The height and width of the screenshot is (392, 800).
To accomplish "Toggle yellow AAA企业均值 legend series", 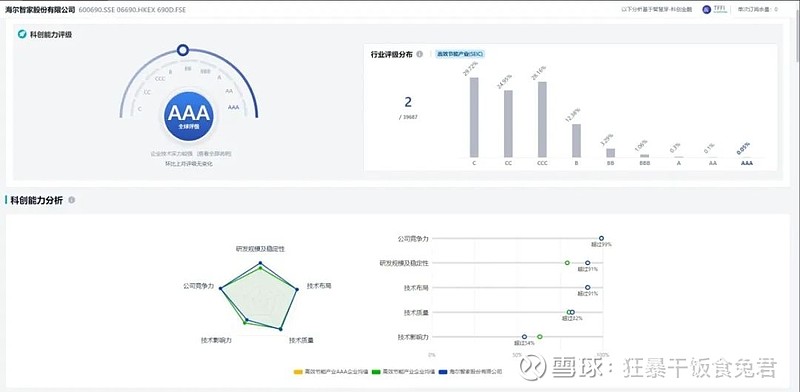I will coord(331,372).
